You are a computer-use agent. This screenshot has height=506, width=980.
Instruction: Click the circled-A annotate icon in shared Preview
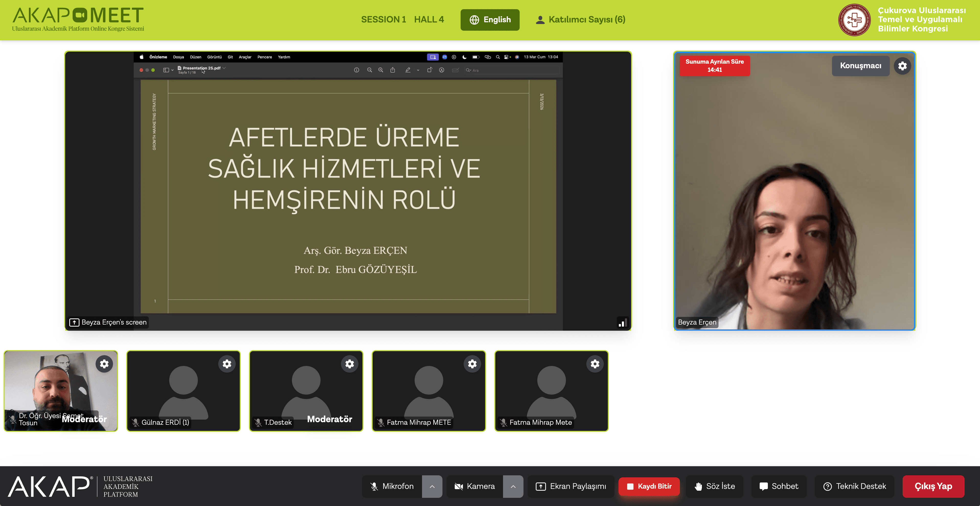point(441,70)
